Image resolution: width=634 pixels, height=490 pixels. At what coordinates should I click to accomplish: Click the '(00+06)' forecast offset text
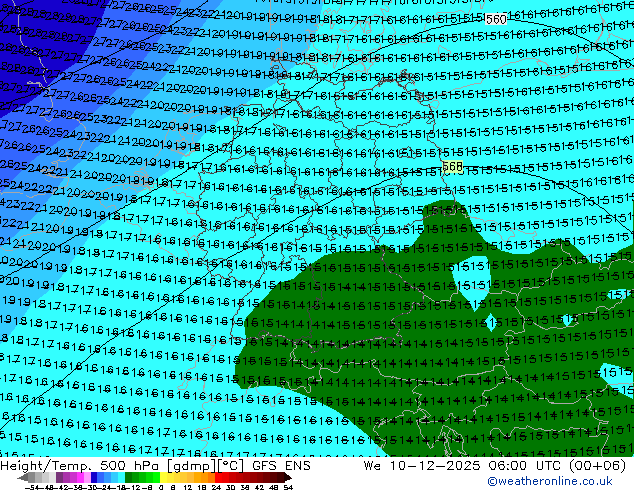coord(598,466)
